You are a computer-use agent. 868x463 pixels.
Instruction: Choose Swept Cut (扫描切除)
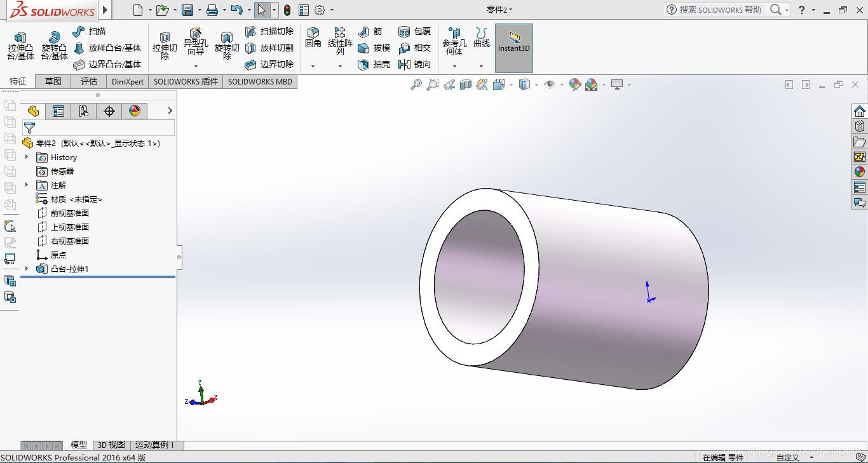(269, 31)
